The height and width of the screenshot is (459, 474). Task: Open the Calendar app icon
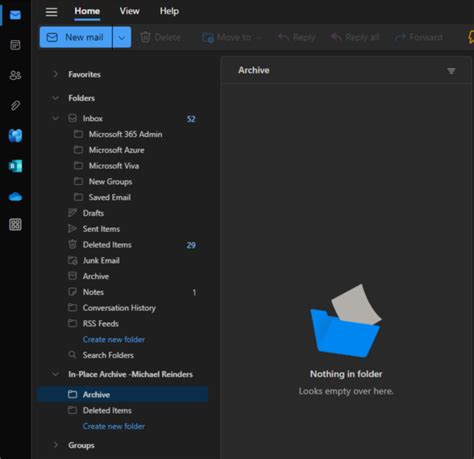[15, 45]
